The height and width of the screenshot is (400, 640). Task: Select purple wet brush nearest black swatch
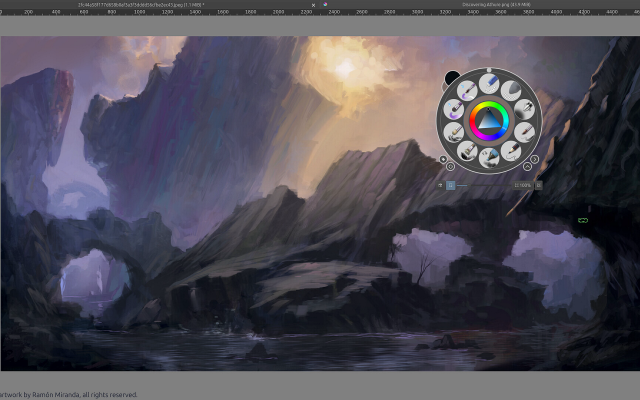(x=467, y=90)
